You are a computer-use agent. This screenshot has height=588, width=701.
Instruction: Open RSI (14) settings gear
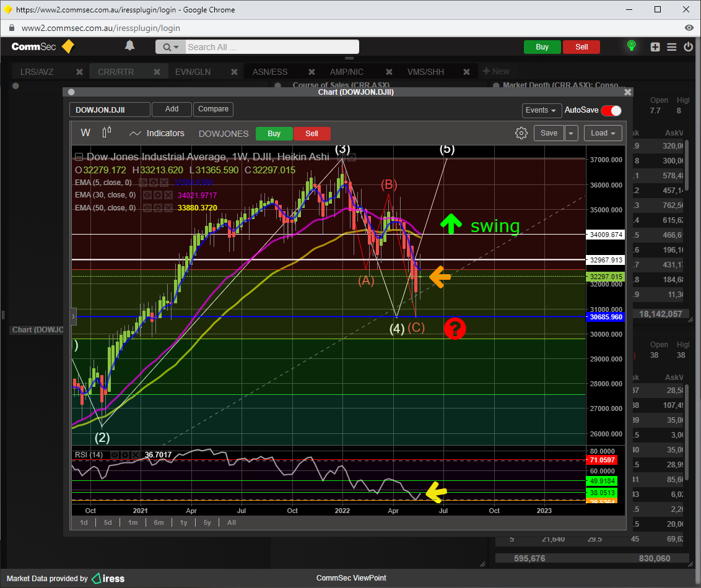pyautogui.click(x=125, y=455)
